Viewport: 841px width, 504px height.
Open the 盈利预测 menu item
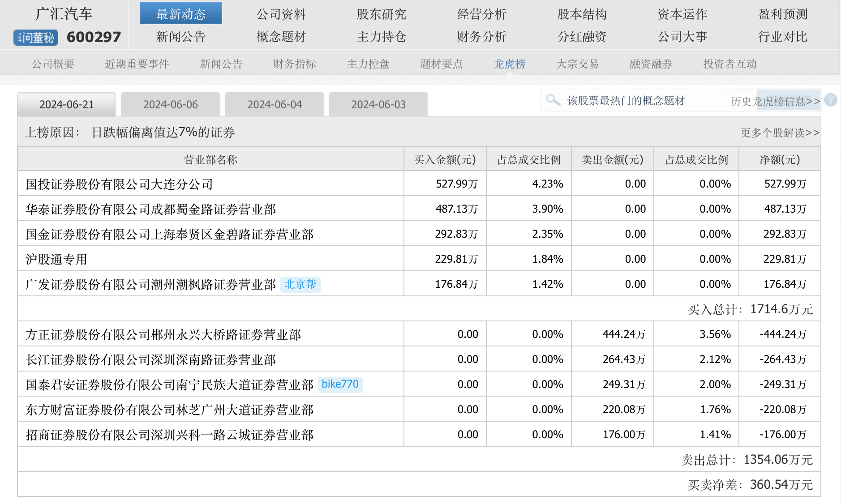pos(782,14)
